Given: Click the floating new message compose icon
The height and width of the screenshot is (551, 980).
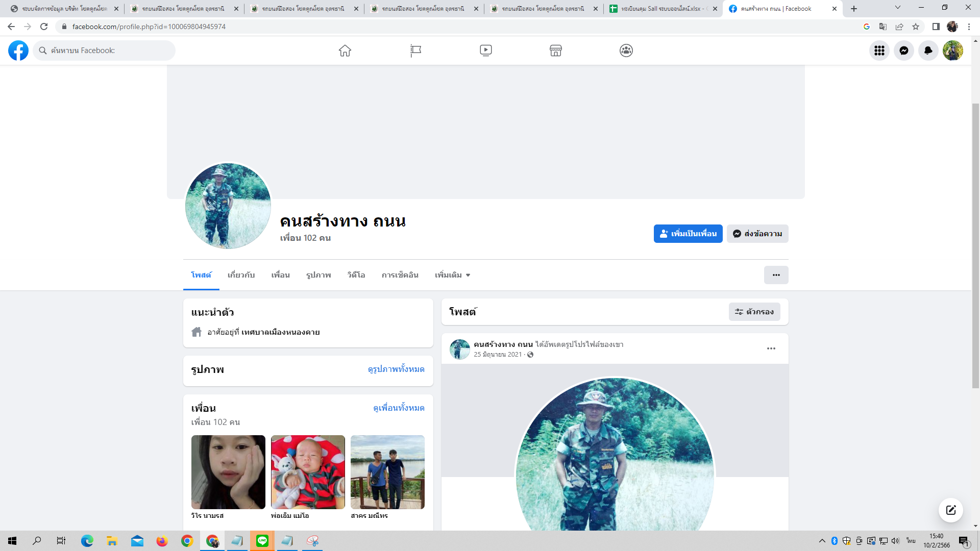Looking at the screenshot, I should (x=950, y=510).
